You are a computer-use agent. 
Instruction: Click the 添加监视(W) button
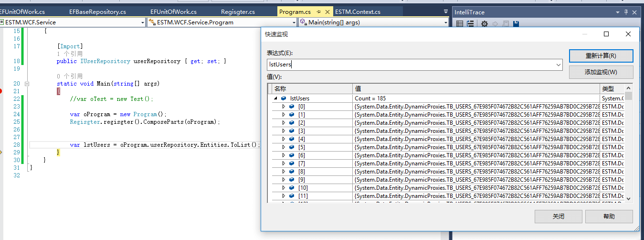tap(601, 72)
